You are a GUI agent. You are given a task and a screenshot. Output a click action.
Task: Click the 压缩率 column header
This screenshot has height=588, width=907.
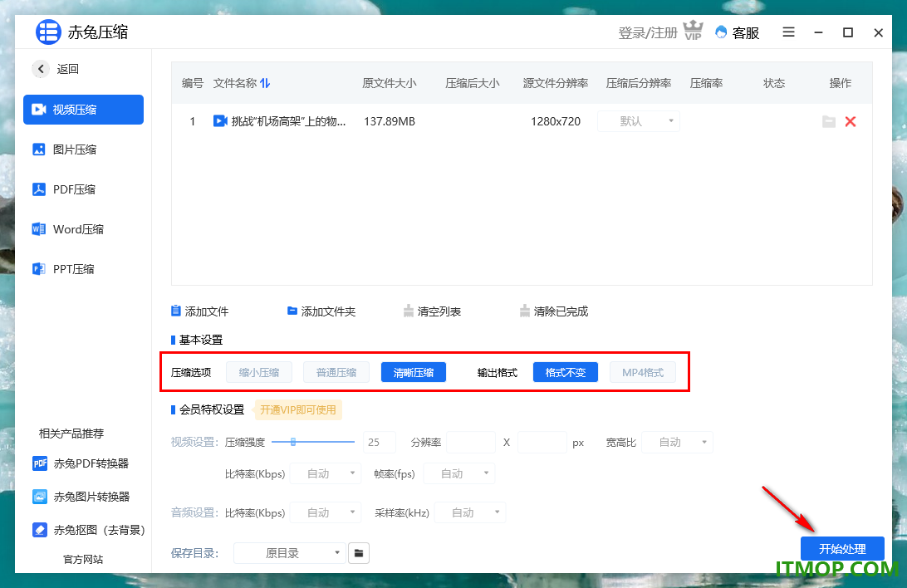(x=706, y=83)
